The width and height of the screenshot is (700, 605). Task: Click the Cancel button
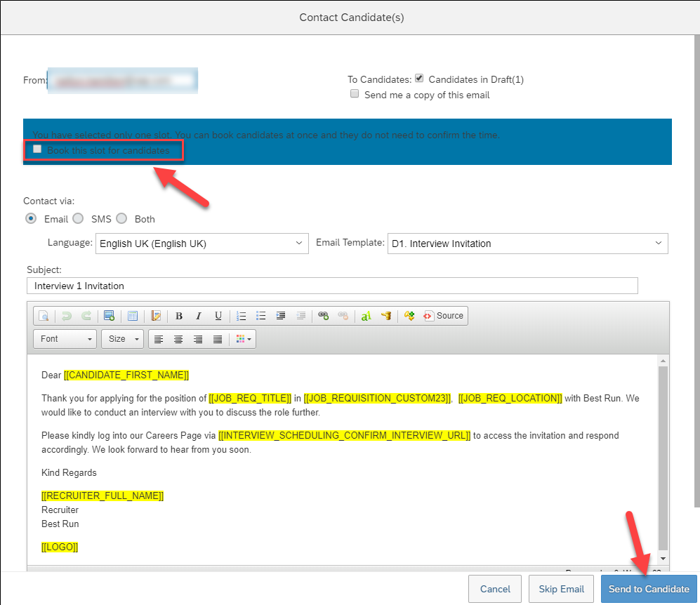(495, 589)
